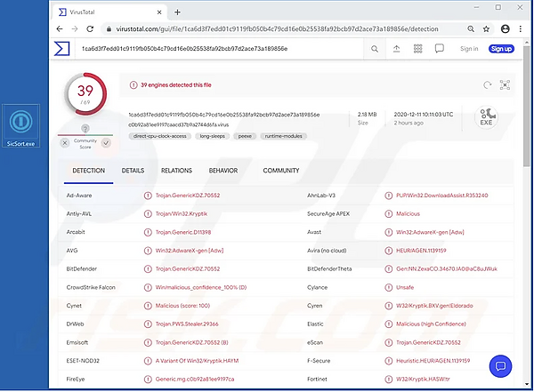Click the VirusTotal sigma logo
This screenshot has height=392, width=534.
(x=61, y=49)
